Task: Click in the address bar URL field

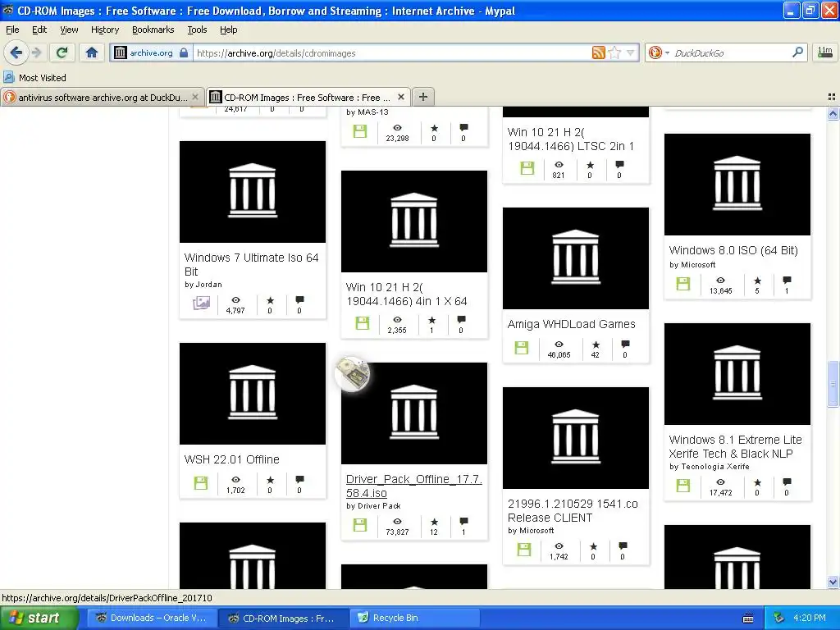Action: pos(391,53)
